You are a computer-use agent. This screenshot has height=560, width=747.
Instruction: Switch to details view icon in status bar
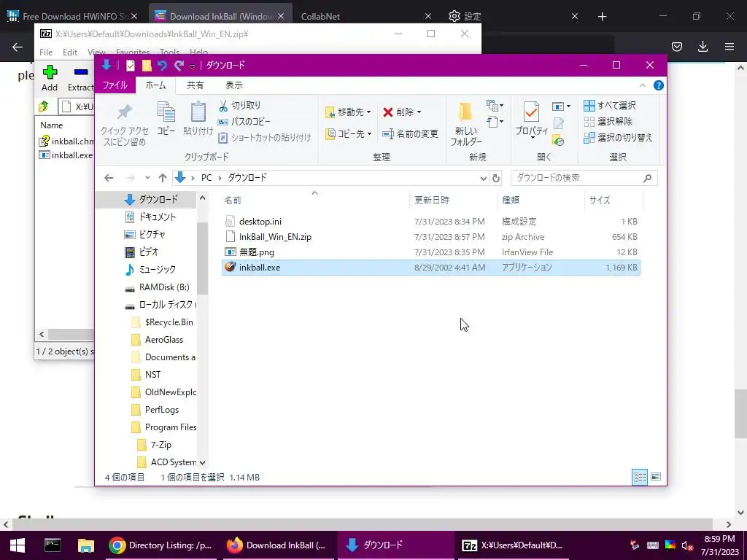640,477
